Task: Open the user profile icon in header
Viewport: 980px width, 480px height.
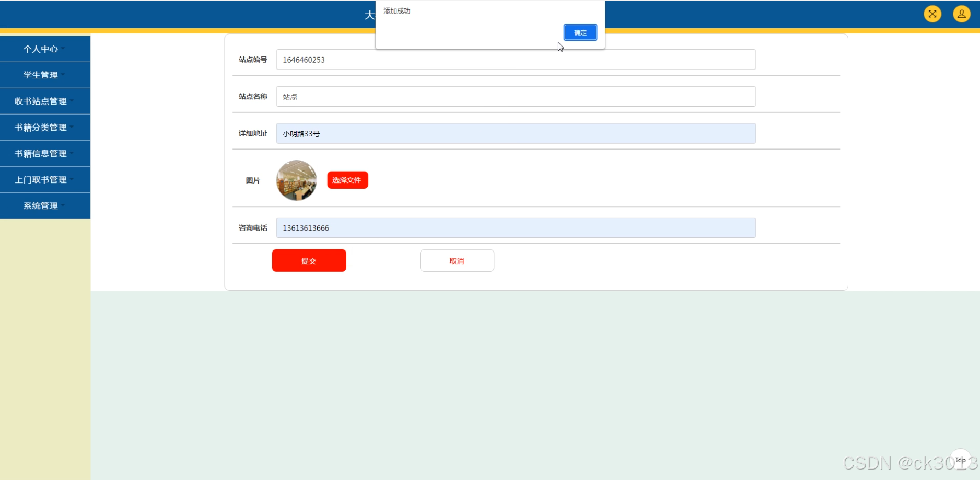Action: pyautogui.click(x=961, y=14)
